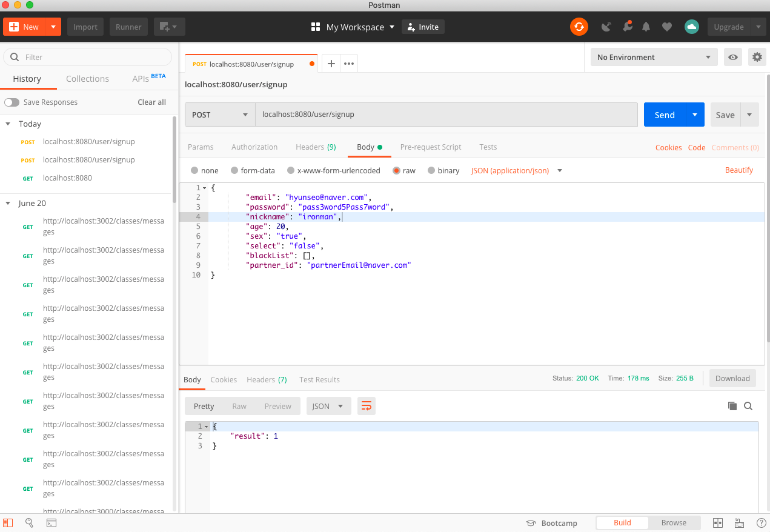770x532 pixels.
Task: Open the Postman console icon
Action: pyautogui.click(x=51, y=522)
